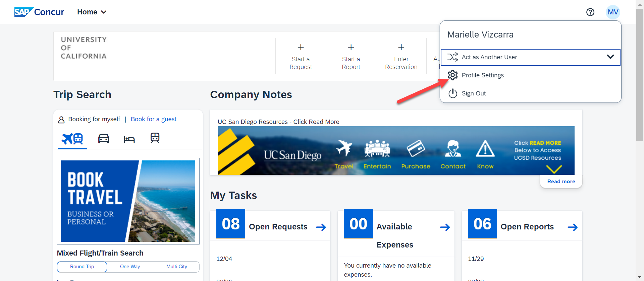The height and width of the screenshot is (281, 644).
Task: Click the University of California logo
Action: (84, 48)
